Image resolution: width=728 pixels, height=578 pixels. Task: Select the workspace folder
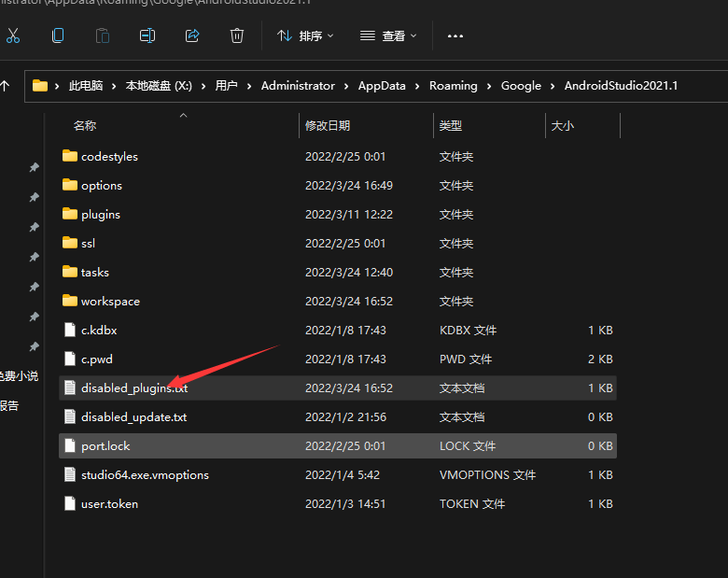point(338,301)
